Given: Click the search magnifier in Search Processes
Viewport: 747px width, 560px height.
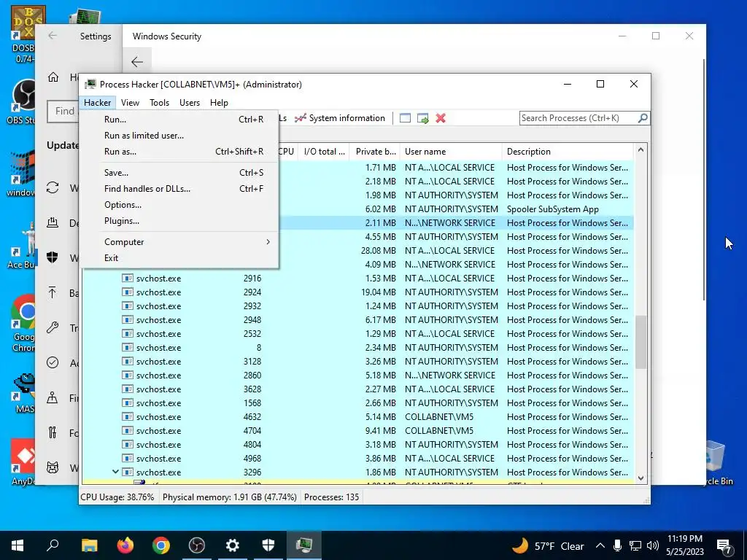Looking at the screenshot, I should click(643, 117).
